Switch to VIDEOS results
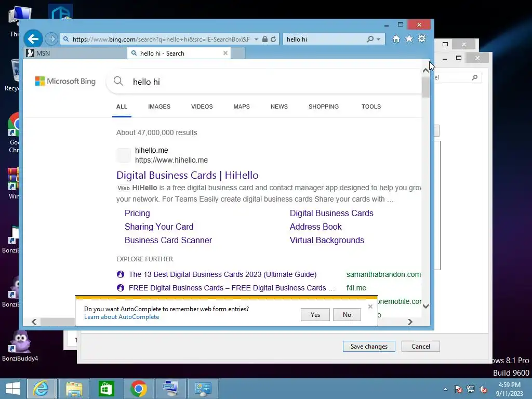 (202, 107)
